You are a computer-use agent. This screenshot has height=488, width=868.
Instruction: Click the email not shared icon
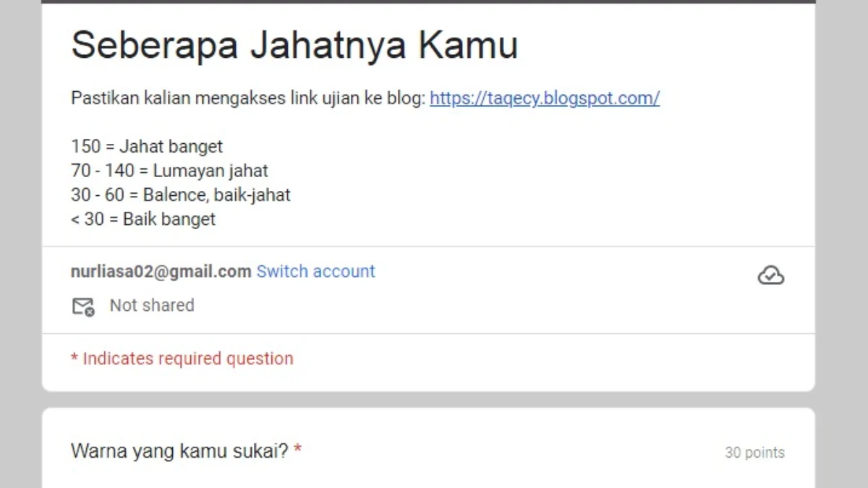pos(83,307)
